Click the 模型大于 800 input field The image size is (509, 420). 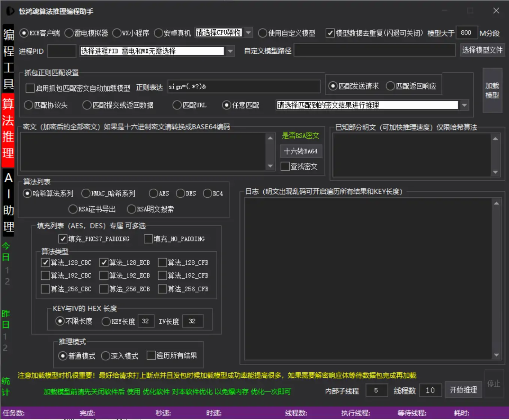467,33
